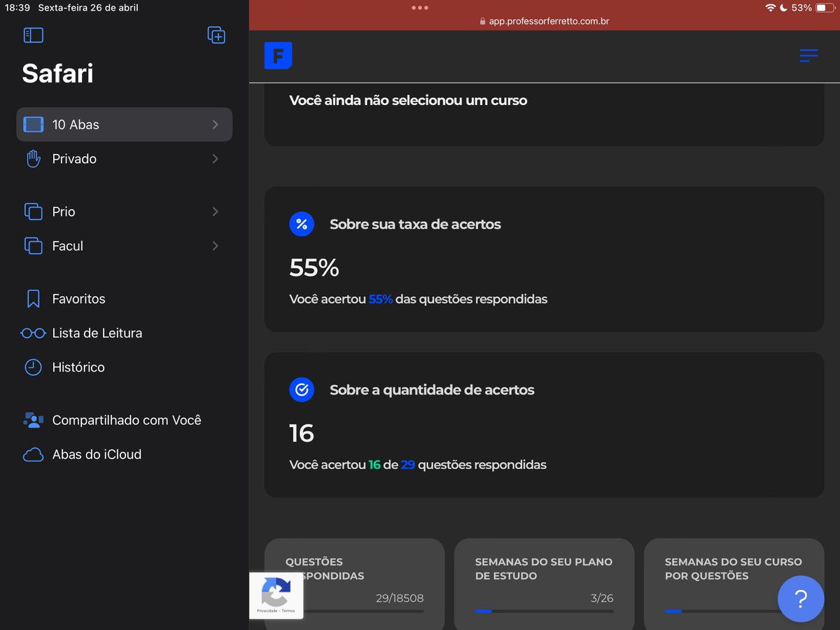Viewport: 840px width, 630px height.
Task: Click the Prio tab group icon
Action: click(33, 211)
